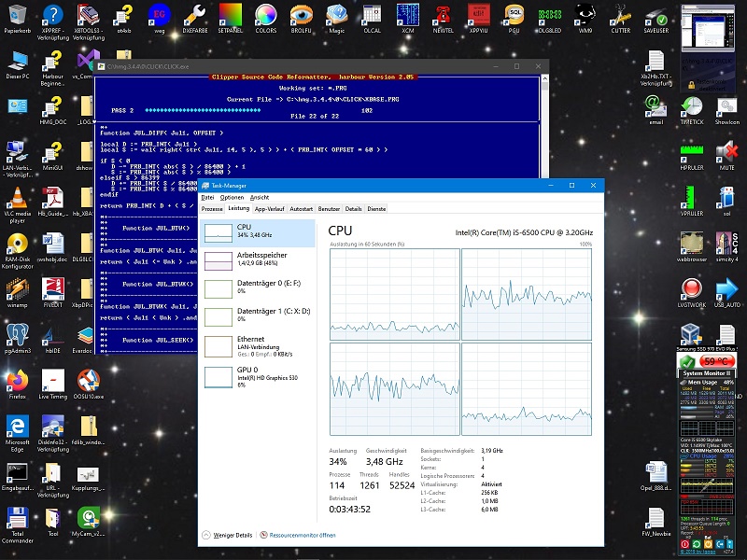Viewport: 747px width, 560px height.
Task: Open the Papierkorb recycle bin icon
Action: [x=17, y=18]
